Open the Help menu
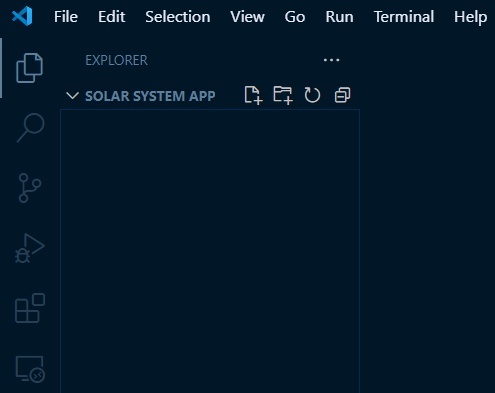 tap(470, 17)
